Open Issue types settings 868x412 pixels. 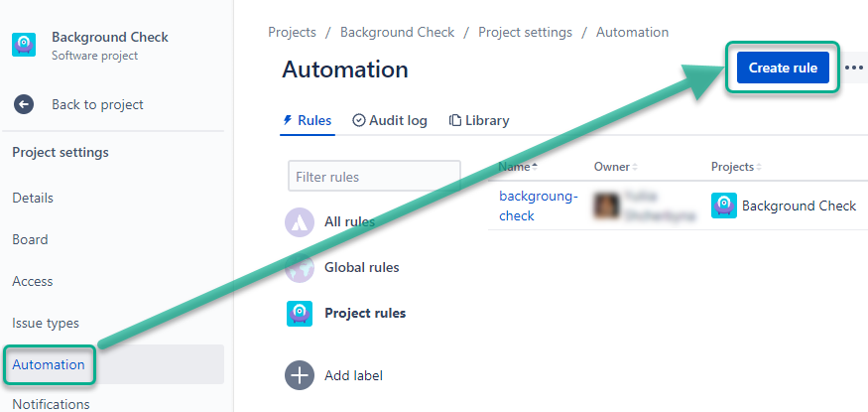click(46, 323)
